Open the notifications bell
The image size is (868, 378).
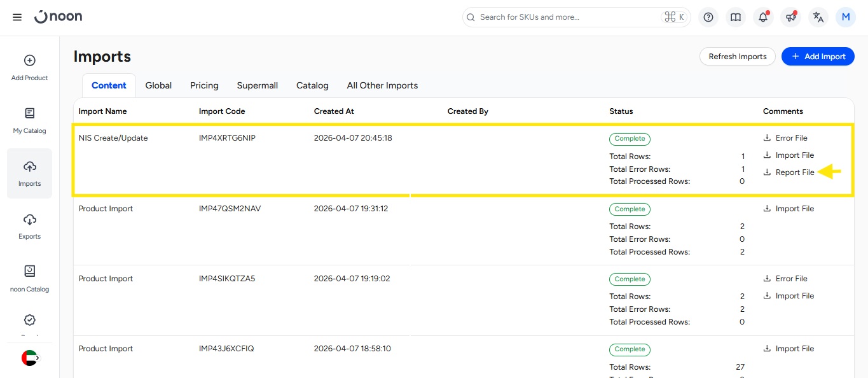[763, 17]
